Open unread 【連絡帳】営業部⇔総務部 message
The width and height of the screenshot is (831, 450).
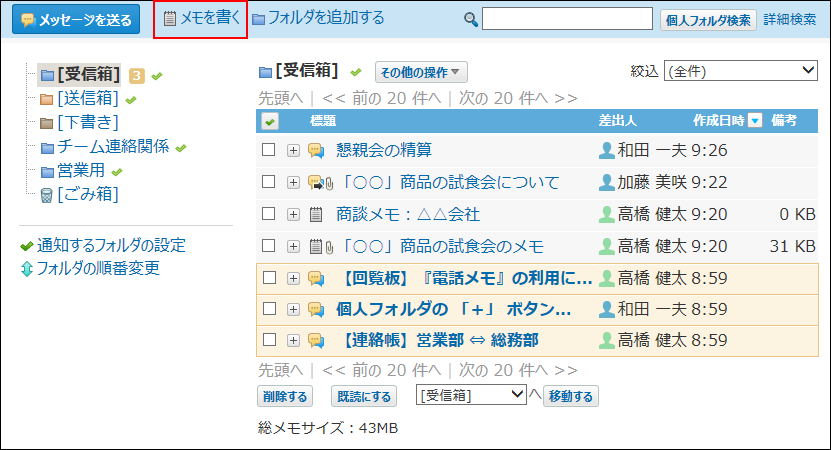pos(438,340)
